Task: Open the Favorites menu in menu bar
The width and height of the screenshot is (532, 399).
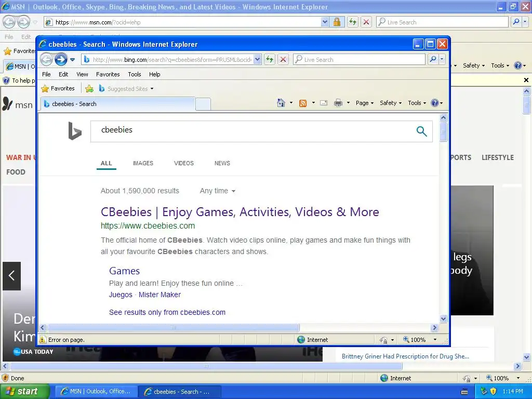Action: [108, 74]
